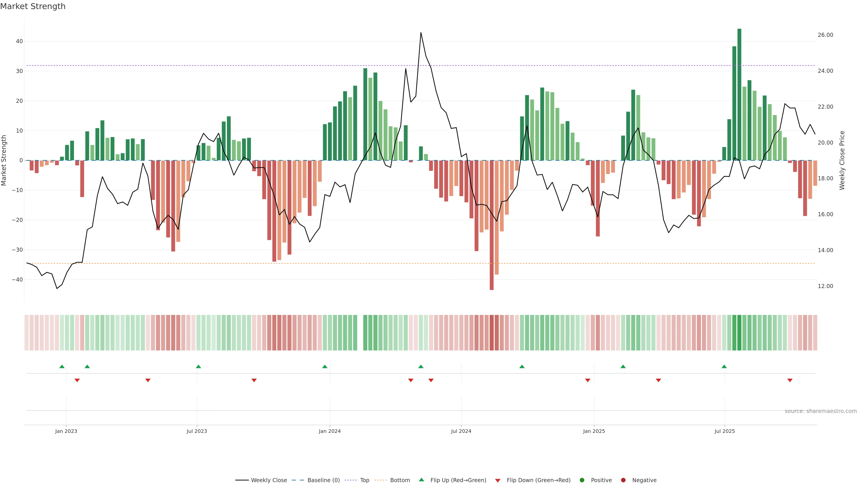
Task: Click the darkest green heatmap cell in the strip
Action: tap(739, 332)
